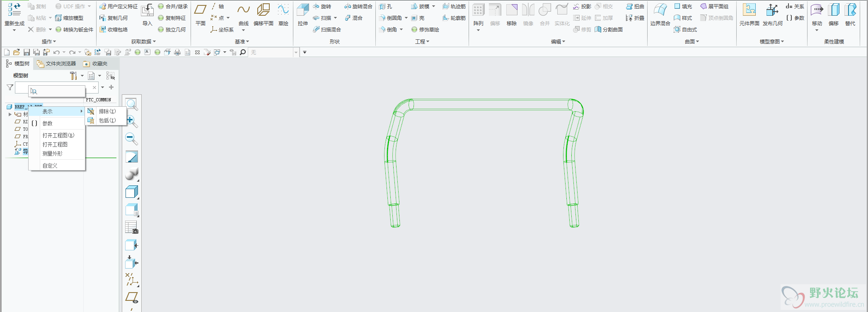Click the save icon in quick toolbar
The image size is (868, 312).
coord(27,52)
